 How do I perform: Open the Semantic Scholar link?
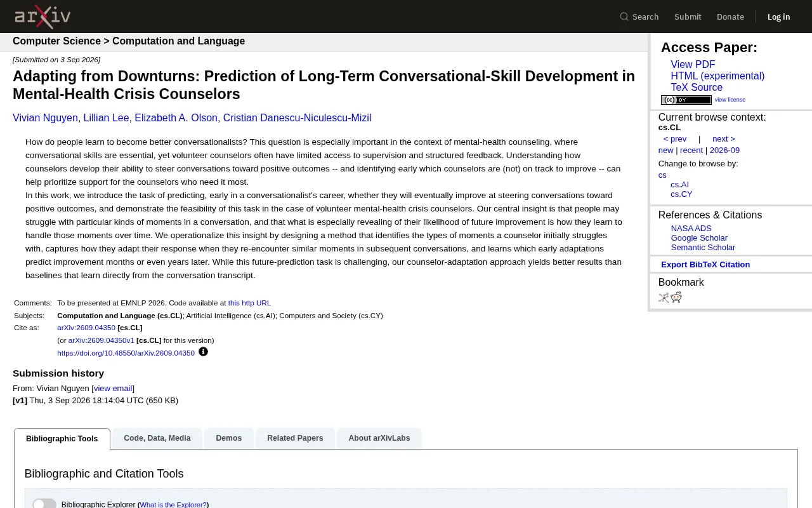pyautogui.click(x=703, y=248)
